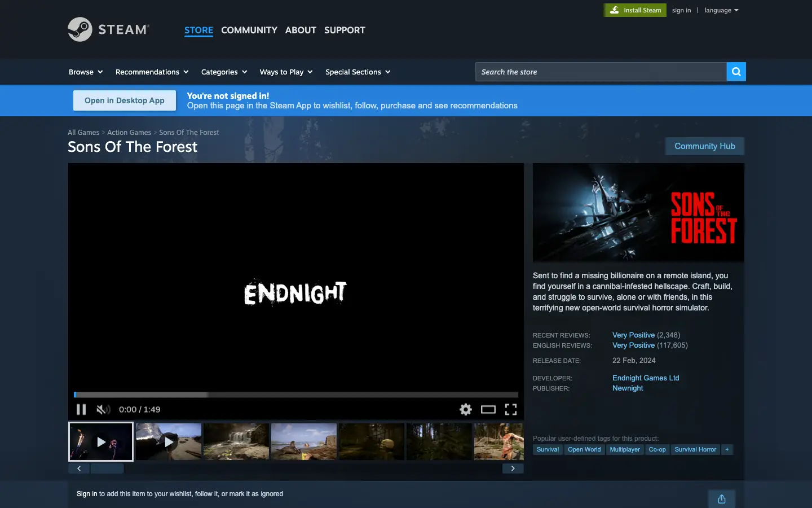This screenshot has width=812, height=508.
Task: Click the plus button after Survival Horror tag
Action: pyautogui.click(x=727, y=449)
